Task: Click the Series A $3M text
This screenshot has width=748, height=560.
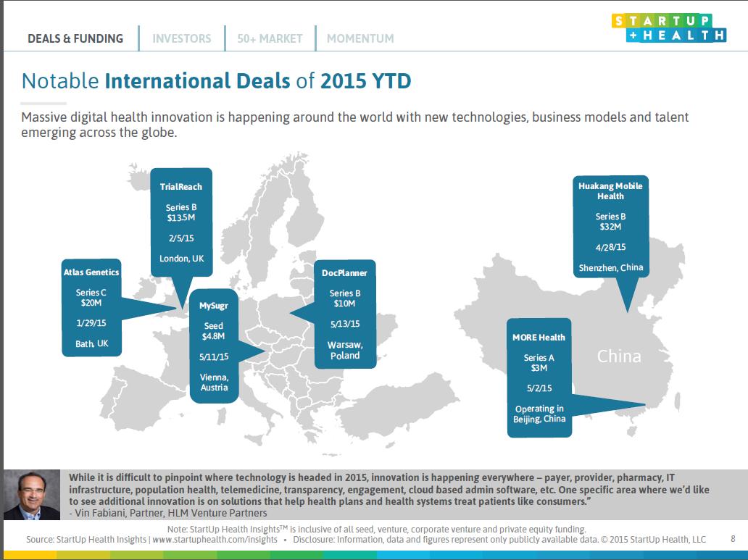Action: 539,362
